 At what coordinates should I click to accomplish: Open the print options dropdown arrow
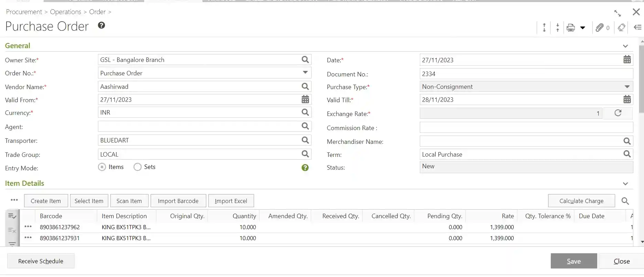coord(583,28)
